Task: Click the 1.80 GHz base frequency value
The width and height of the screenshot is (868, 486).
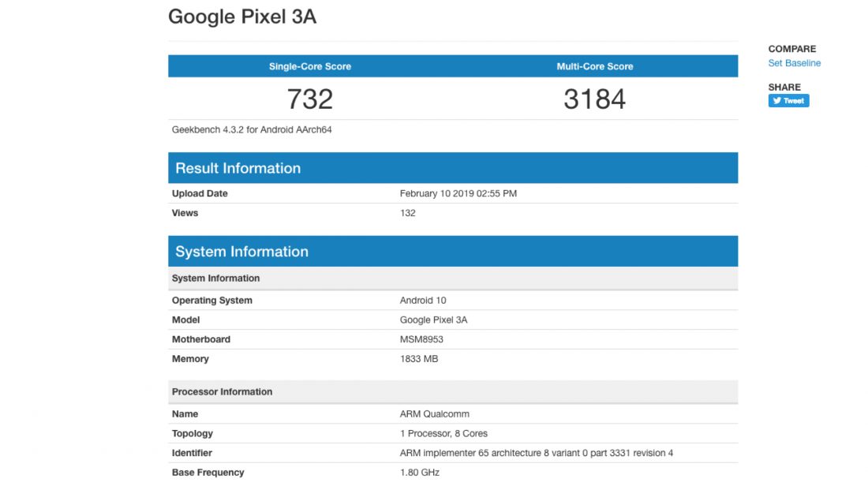Action: 420,473
